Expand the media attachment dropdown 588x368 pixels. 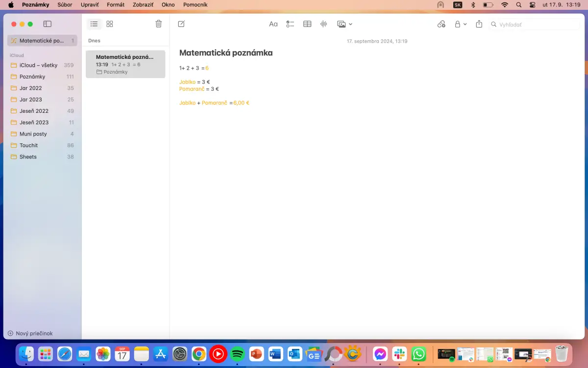[344, 24]
